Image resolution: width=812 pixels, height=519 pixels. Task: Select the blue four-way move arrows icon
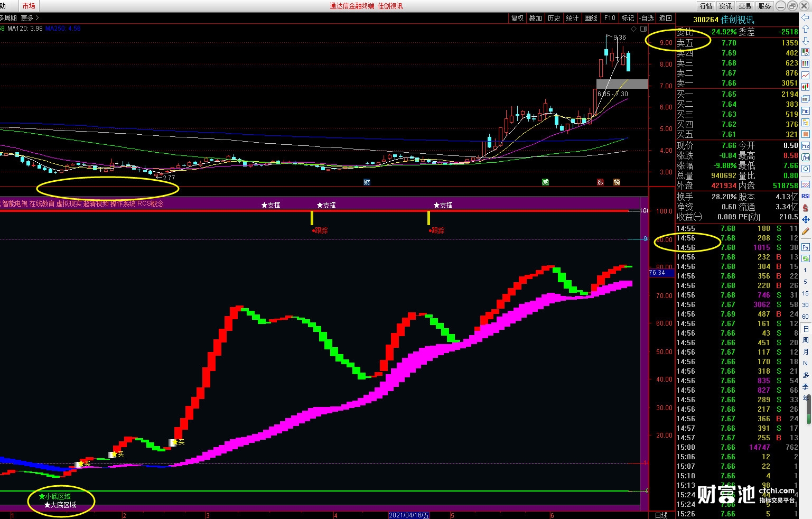(x=806, y=219)
